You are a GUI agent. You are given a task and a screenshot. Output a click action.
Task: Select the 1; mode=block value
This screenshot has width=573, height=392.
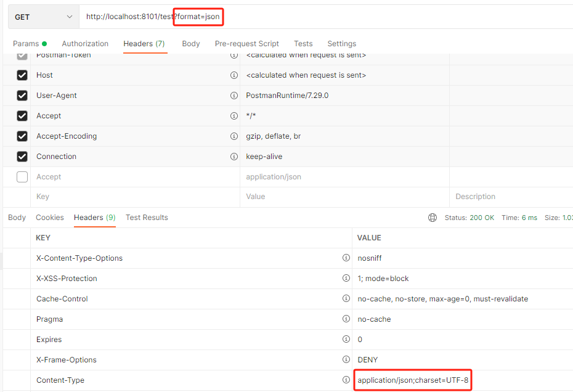[x=383, y=279]
